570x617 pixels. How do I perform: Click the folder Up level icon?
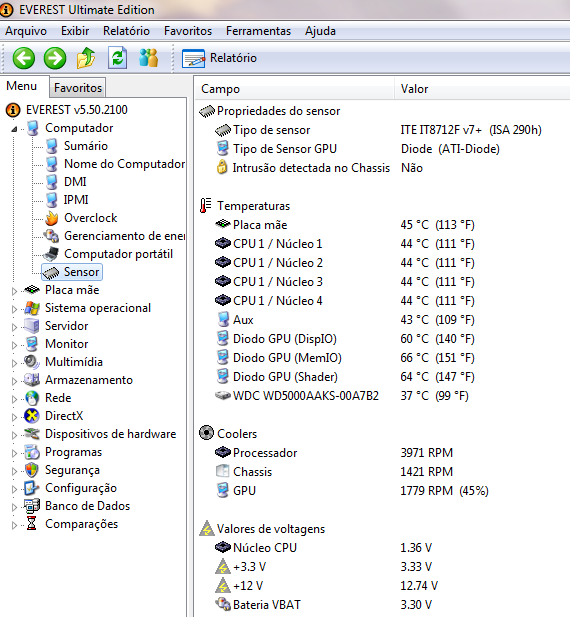[86, 58]
